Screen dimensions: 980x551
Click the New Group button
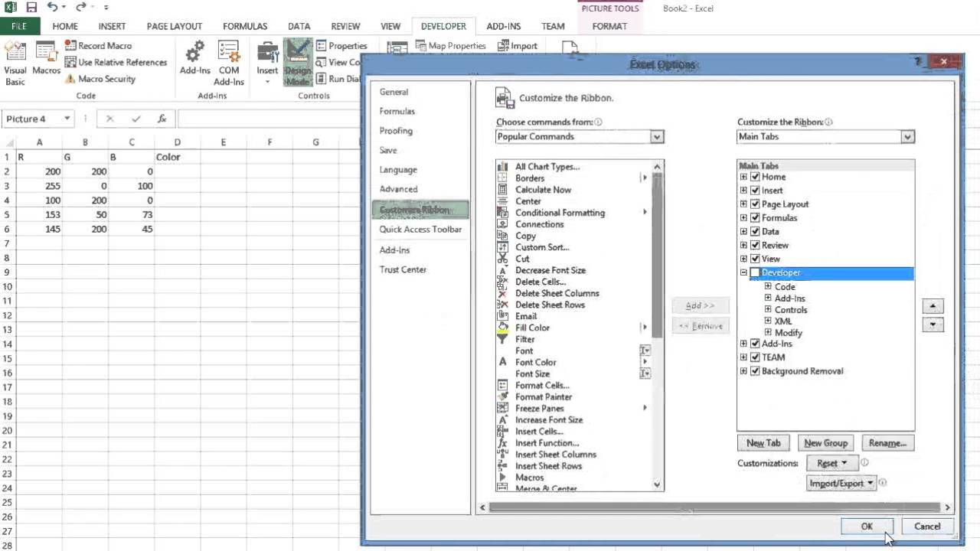click(825, 443)
